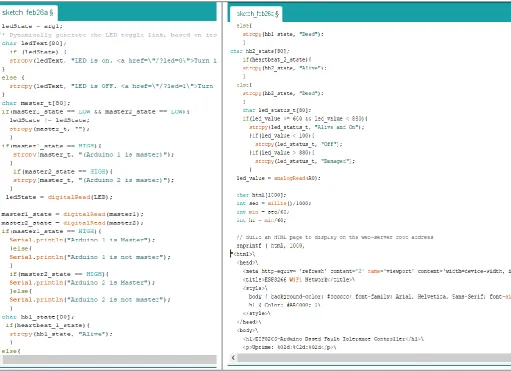Screen dimensions: 511x371
Task: Click the '<html>\' line
Action: click(x=243, y=254)
